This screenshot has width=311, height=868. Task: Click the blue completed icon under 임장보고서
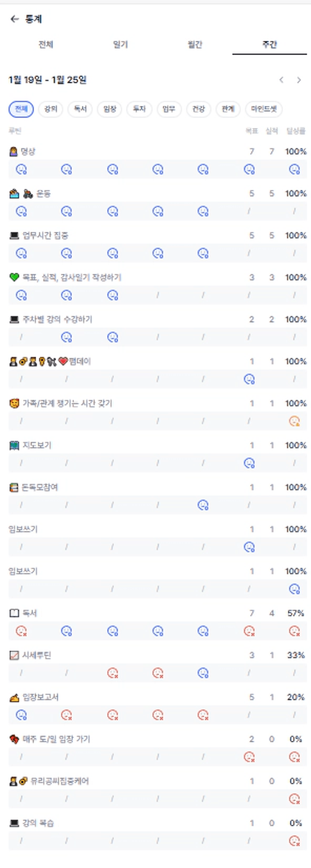pos(21,715)
